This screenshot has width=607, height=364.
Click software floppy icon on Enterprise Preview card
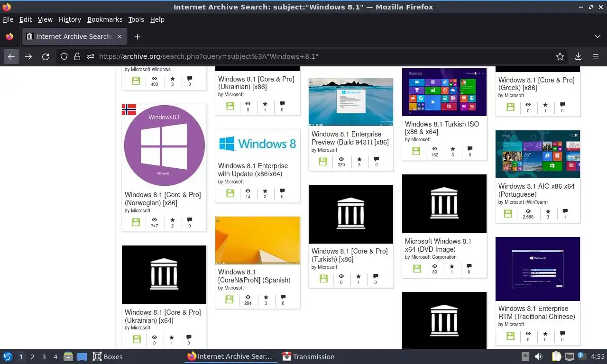tap(323, 161)
